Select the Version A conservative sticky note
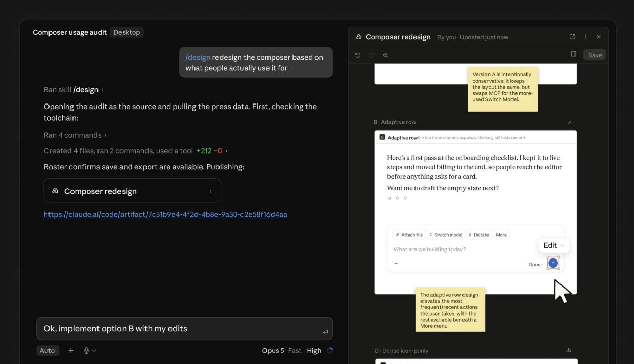 [x=502, y=89]
